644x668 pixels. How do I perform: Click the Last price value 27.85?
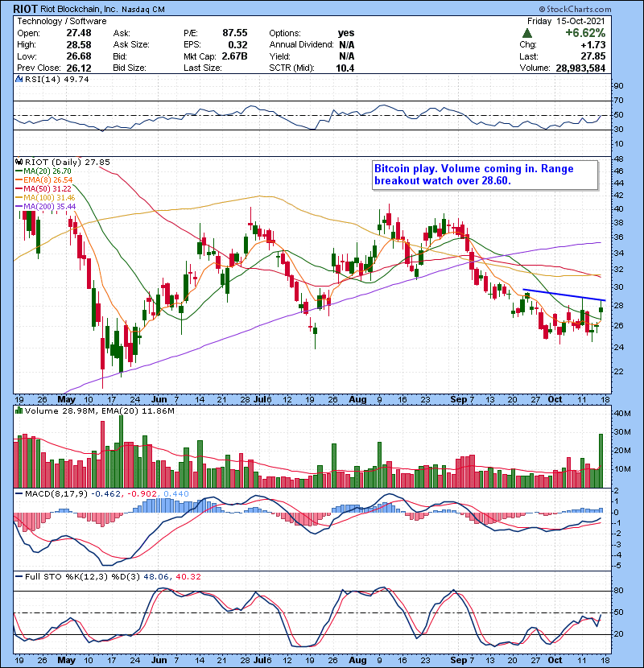[592, 56]
